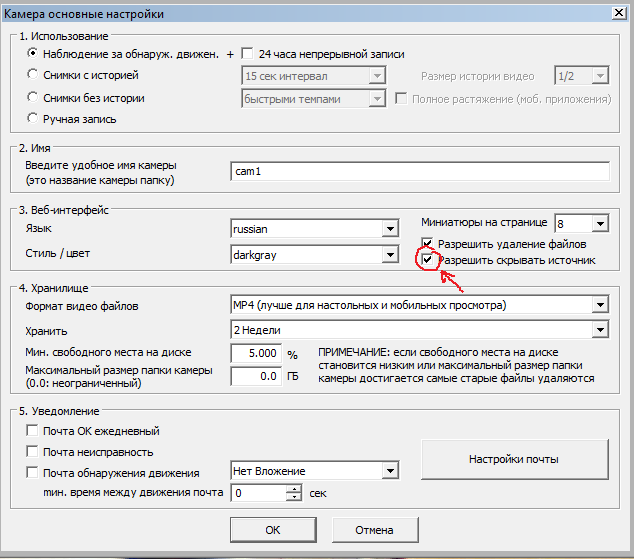Decrease the mail interval seconds with down arrow

click(294, 498)
